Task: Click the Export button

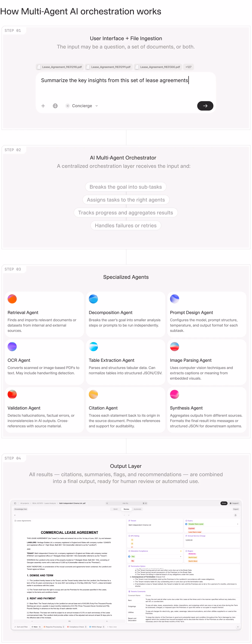Action: tap(236, 509)
